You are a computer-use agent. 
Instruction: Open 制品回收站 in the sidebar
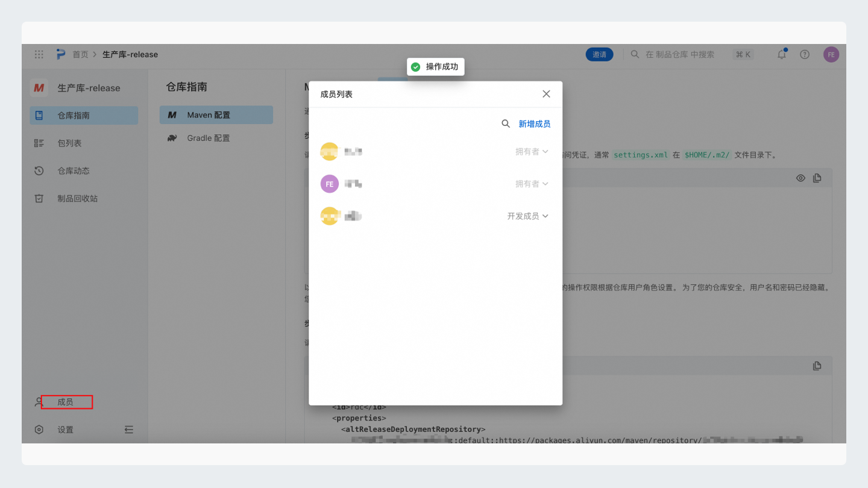tap(84, 199)
